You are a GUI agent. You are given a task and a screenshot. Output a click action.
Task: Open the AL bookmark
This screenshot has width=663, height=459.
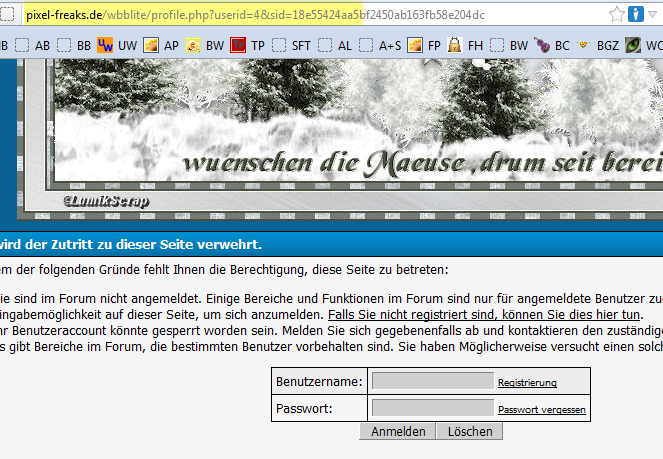click(x=335, y=45)
